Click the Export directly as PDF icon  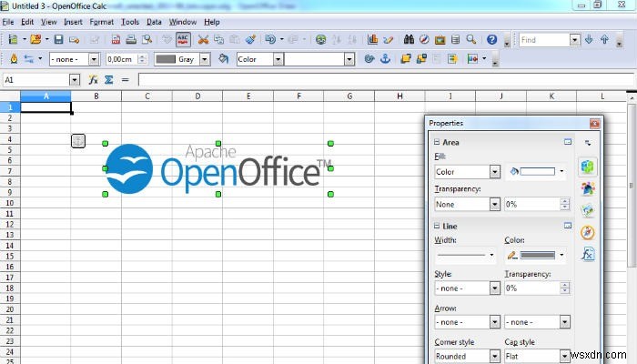pyautogui.click(x=116, y=39)
